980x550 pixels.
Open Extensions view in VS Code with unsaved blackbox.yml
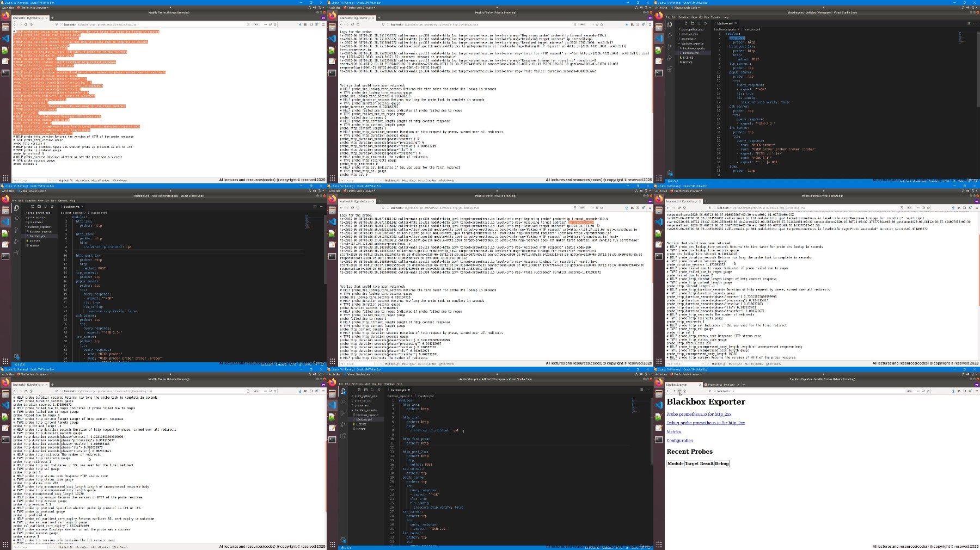point(343,436)
